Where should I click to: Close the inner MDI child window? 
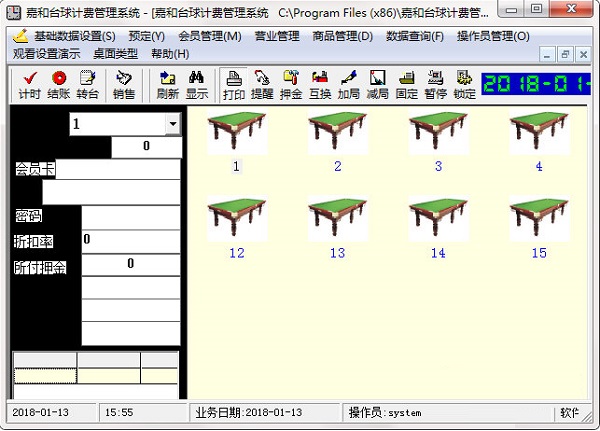click(x=584, y=55)
